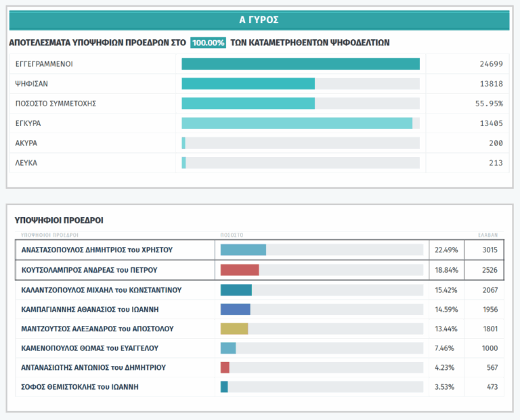520x420 pixels.
Task: Click the ΕΓΓΕΓΡΑΜΜΕΝΟΙ progress bar
Action: pos(301,64)
